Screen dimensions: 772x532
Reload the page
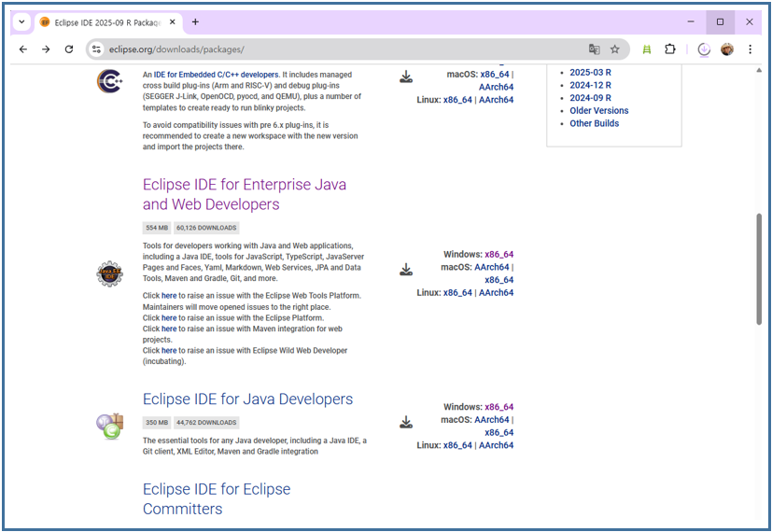point(68,49)
